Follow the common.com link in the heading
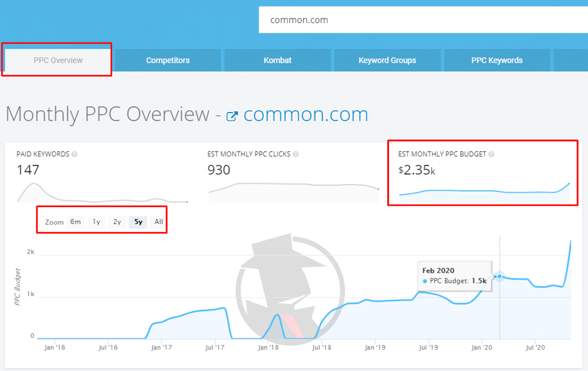The image size is (588, 371). [306, 114]
